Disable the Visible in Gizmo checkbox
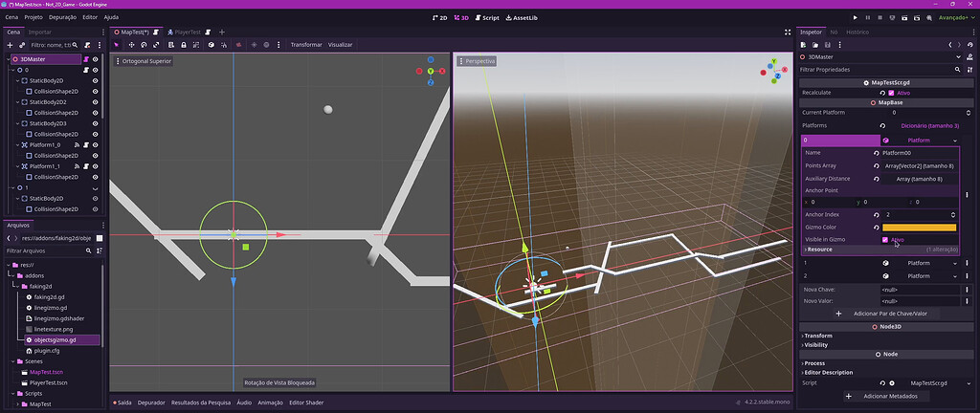The height and width of the screenshot is (413, 980). click(x=885, y=240)
